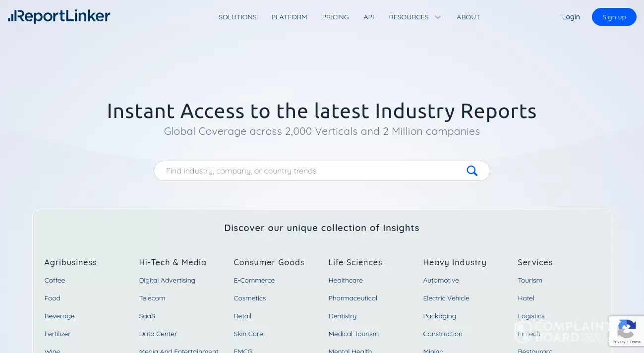Open the E-Commerce link under Consumer Goods
Viewport: 644px width, 353px height.
tap(254, 280)
